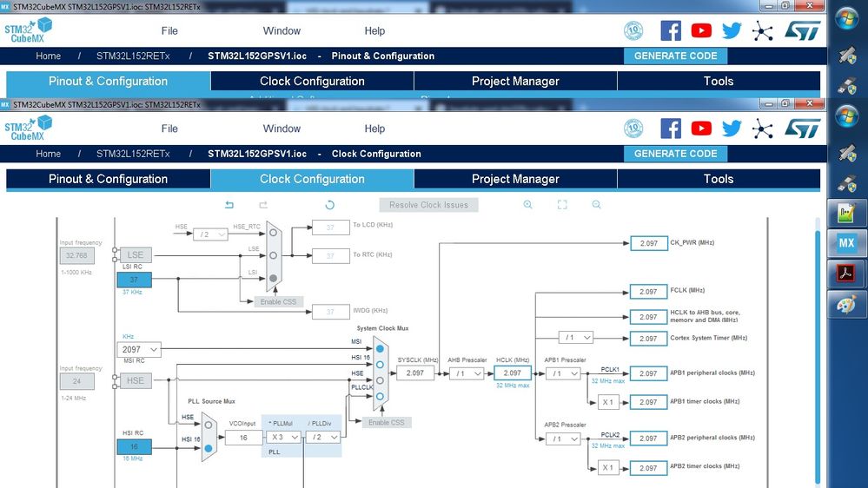Switch to Tools tab in front window
The image size is (868, 488).
[x=719, y=179]
